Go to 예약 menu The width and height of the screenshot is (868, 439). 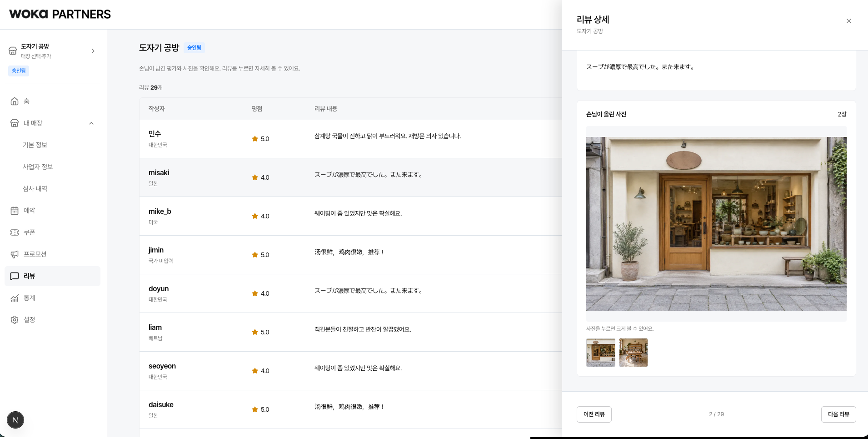click(x=52, y=211)
